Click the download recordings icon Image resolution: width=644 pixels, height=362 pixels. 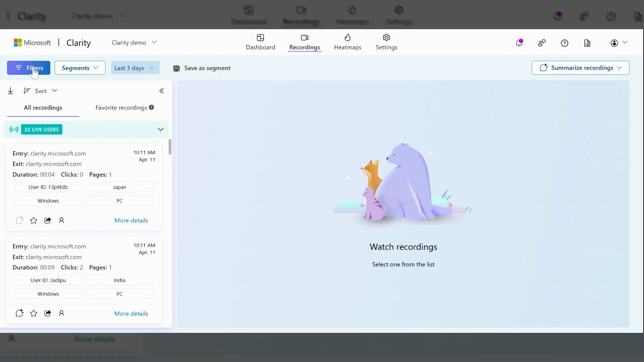(x=11, y=90)
